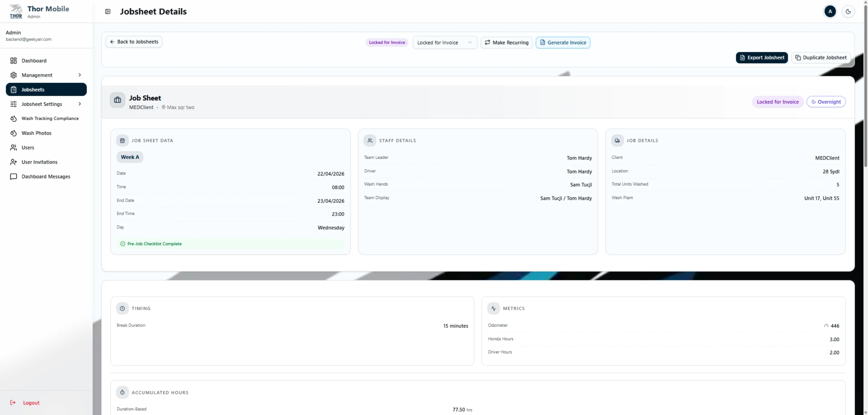Select Jobsheets in sidebar
Screen dimensions: 868x415
pyautogui.click(x=46, y=89)
